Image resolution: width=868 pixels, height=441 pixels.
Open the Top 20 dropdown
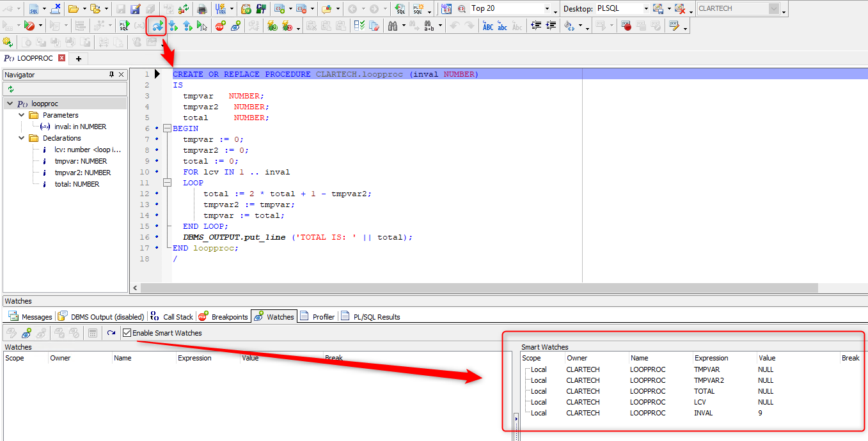point(547,8)
